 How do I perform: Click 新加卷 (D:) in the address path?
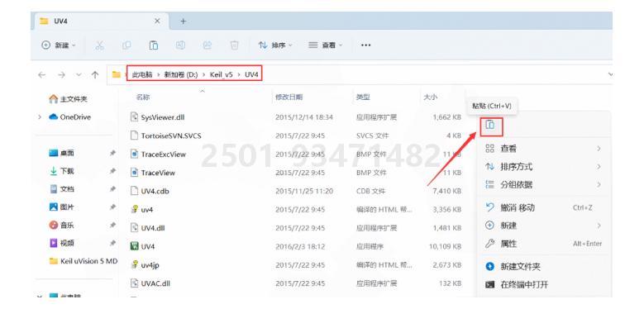click(x=181, y=74)
